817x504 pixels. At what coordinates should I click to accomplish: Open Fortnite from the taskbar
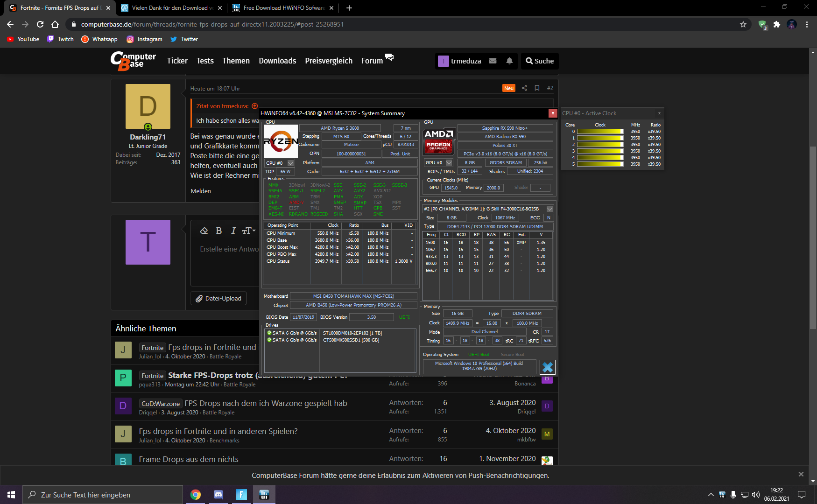(241, 495)
